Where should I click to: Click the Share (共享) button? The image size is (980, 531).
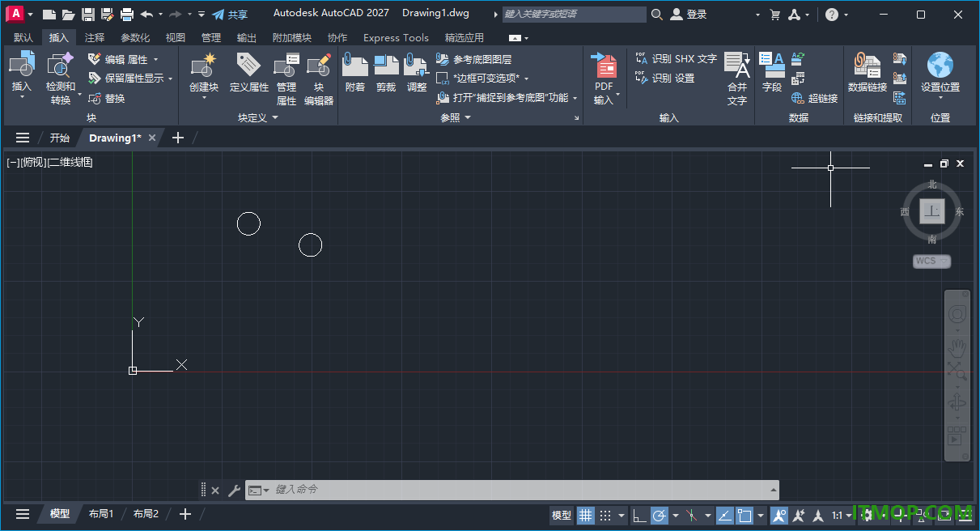(x=230, y=15)
